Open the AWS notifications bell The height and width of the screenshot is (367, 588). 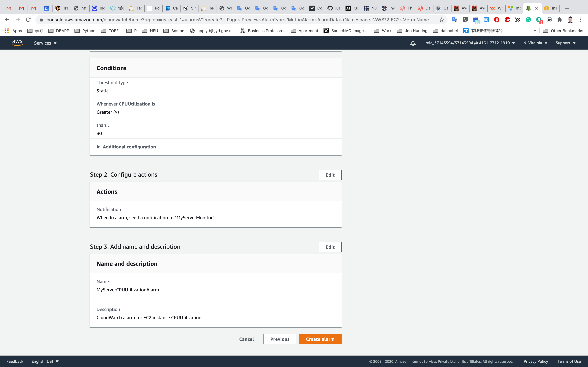(413, 43)
